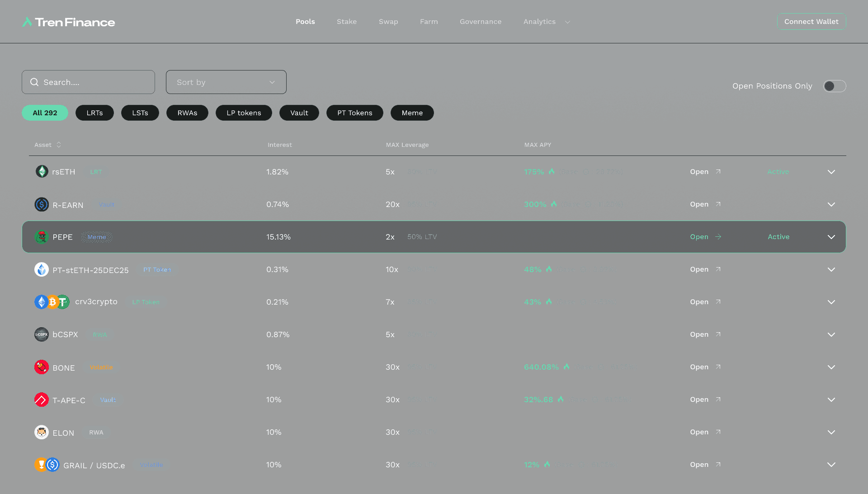868x494 pixels.
Task: Click the Tren Finance logo
Action: (68, 21)
